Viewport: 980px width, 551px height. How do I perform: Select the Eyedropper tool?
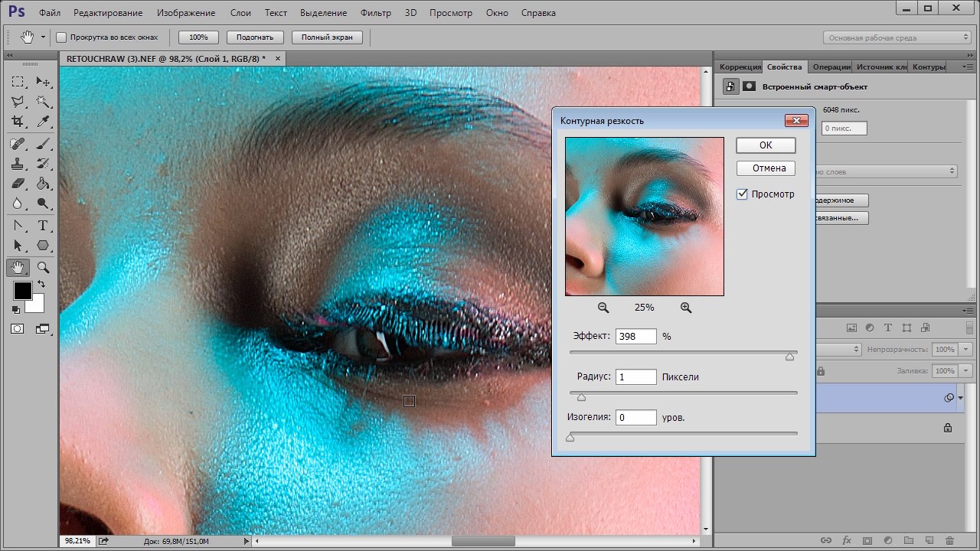point(43,122)
